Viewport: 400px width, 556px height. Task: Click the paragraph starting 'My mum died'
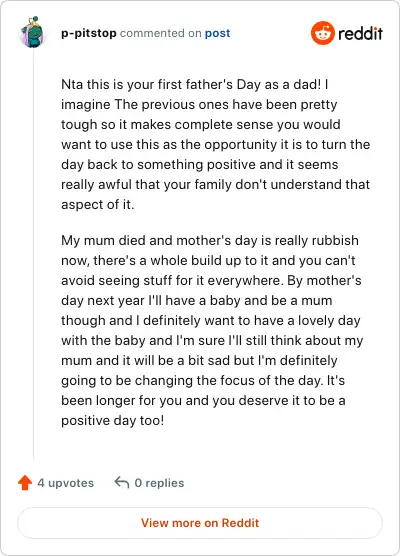click(x=212, y=330)
